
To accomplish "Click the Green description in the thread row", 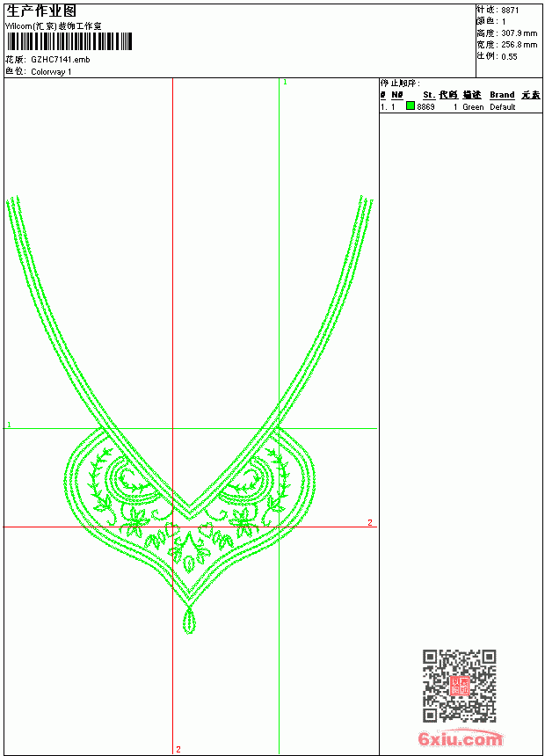I will click(473, 107).
